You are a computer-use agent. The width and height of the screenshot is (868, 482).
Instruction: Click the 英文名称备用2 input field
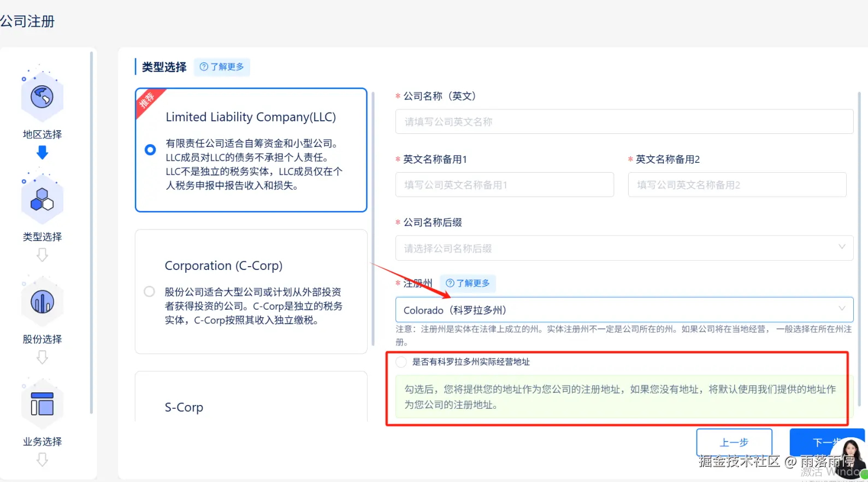click(737, 185)
